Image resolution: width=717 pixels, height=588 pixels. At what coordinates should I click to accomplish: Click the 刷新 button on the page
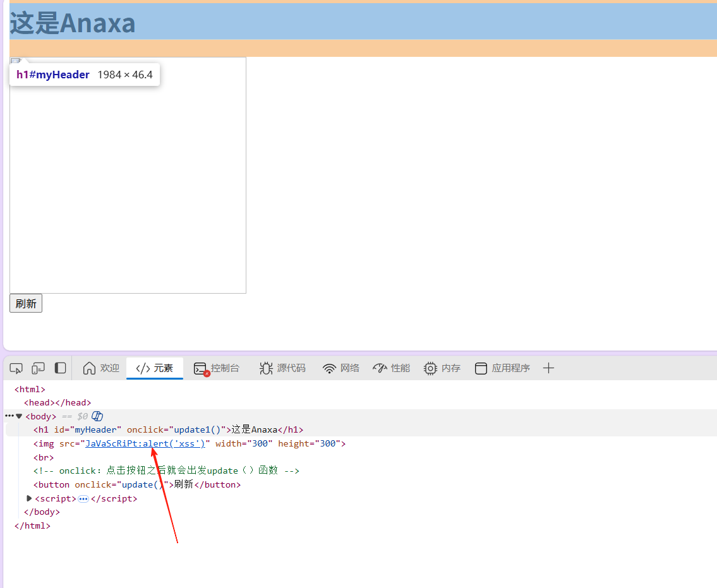click(x=26, y=304)
